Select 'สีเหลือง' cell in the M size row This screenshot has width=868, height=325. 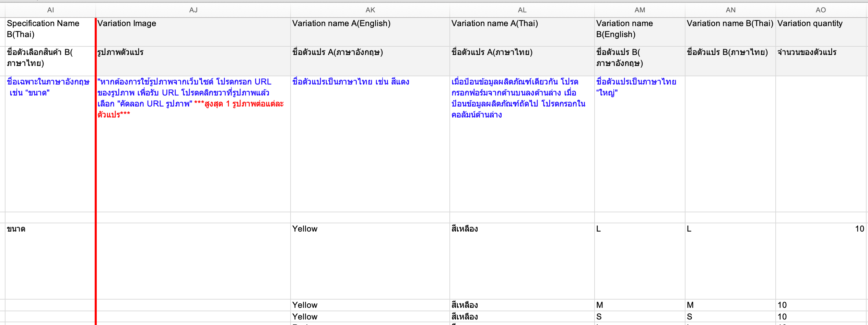tap(522, 305)
